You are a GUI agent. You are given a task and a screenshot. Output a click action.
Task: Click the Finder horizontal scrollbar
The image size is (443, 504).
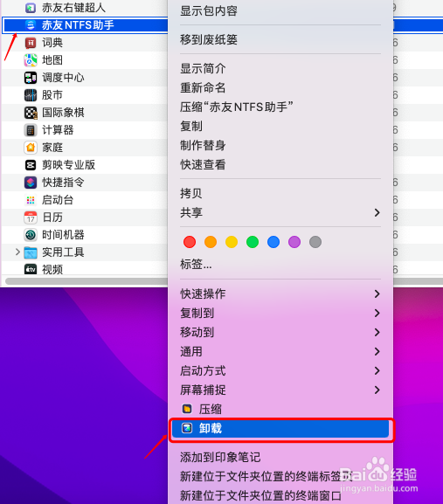(x=87, y=281)
